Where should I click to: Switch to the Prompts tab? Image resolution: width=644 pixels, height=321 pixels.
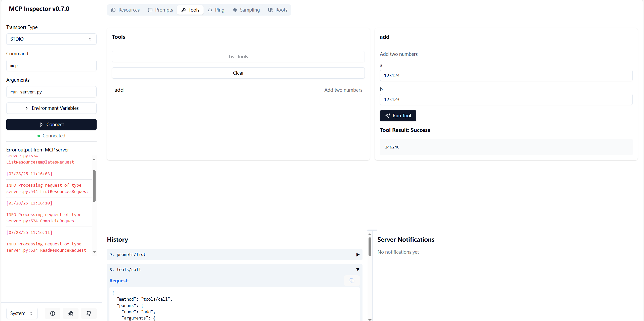click(160, 10)
